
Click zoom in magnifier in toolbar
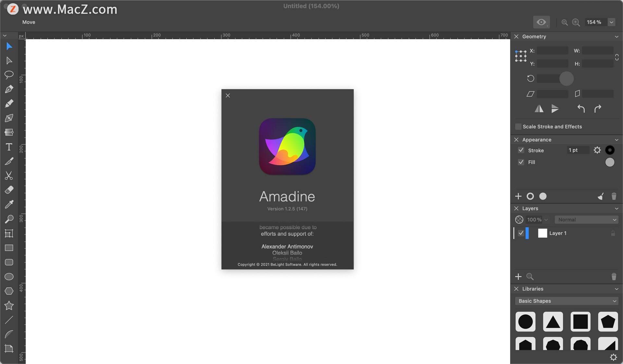point(576,22)
